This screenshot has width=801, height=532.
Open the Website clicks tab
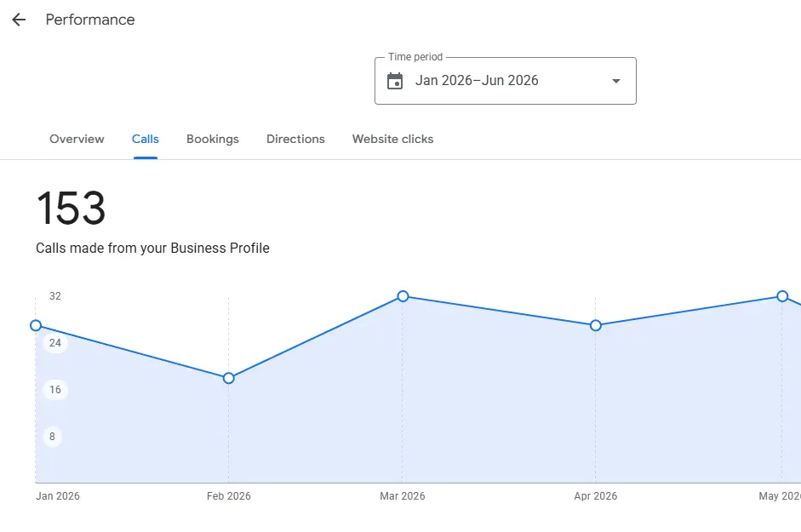[x=392, y=139]
